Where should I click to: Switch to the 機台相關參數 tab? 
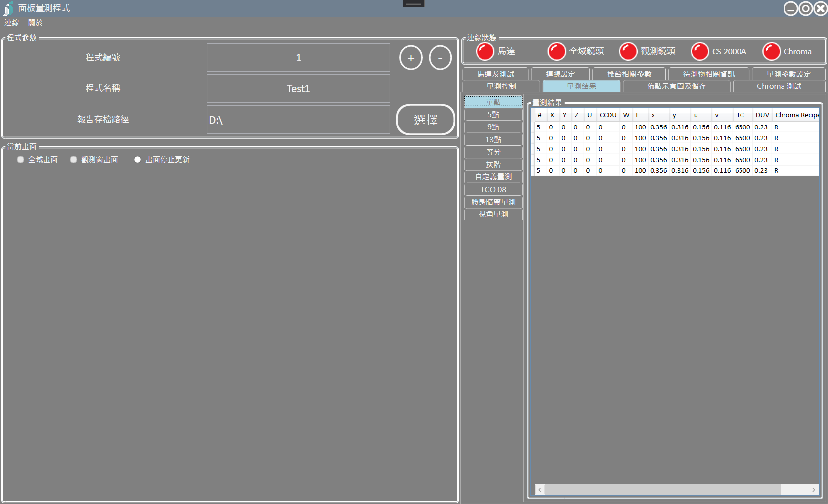point(629,74)
